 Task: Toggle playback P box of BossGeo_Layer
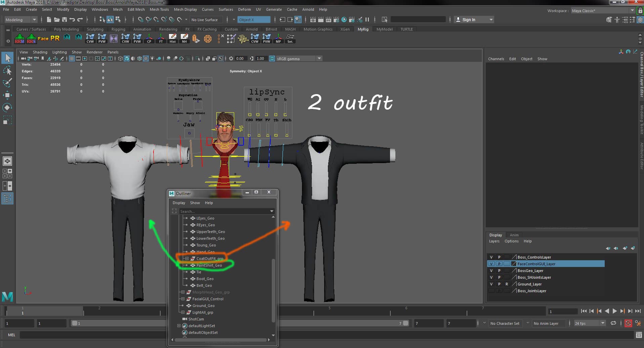coord(499,271)
